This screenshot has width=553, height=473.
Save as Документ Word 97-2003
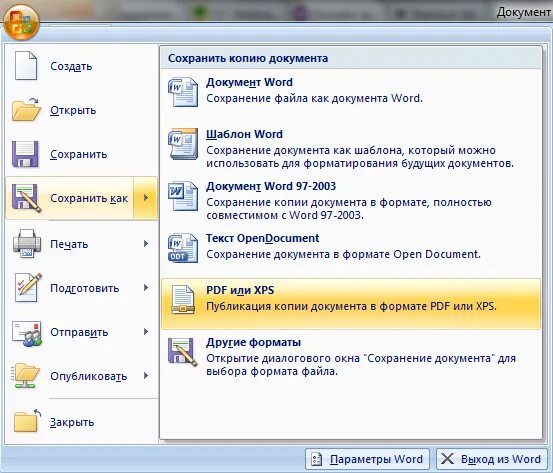tap(351, 200)
